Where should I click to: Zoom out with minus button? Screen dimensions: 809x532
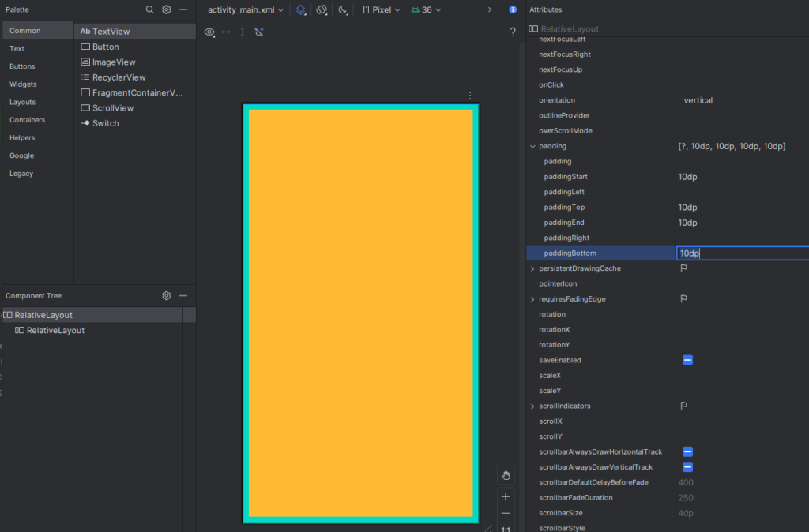(506, 513)
